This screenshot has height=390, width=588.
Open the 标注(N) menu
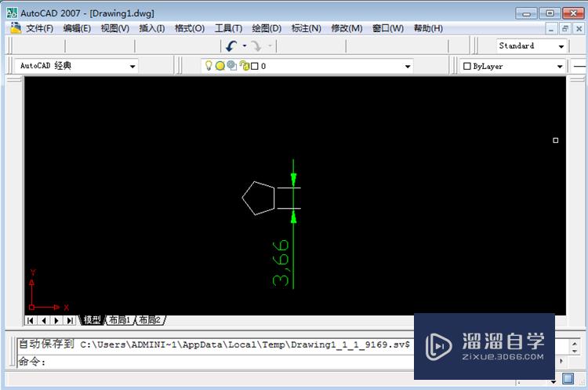pos(306,28)
